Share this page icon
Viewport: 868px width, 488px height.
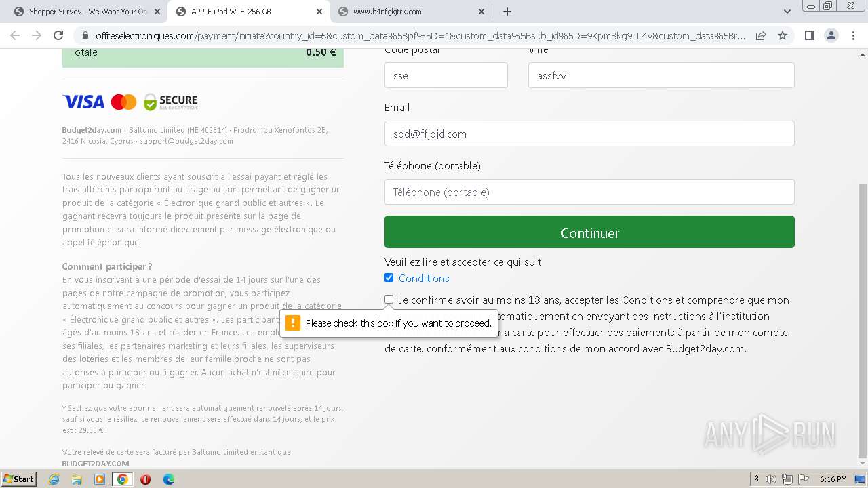tap(761, 35)
